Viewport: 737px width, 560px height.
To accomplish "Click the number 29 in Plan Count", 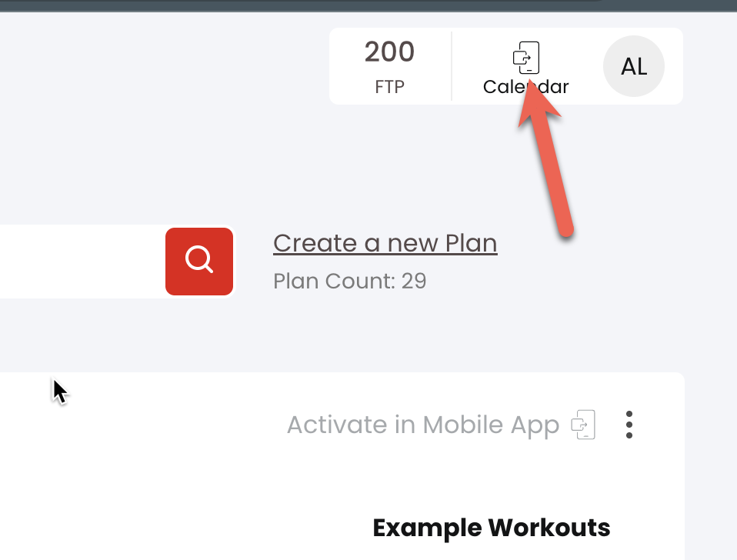I will click(414, 281).
